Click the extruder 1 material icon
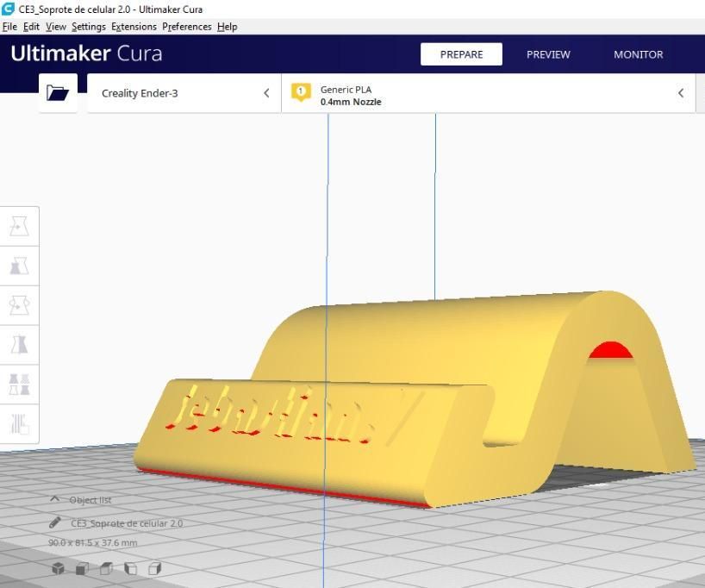Screen dimensions: 705x588 click(x=301, y=92)
